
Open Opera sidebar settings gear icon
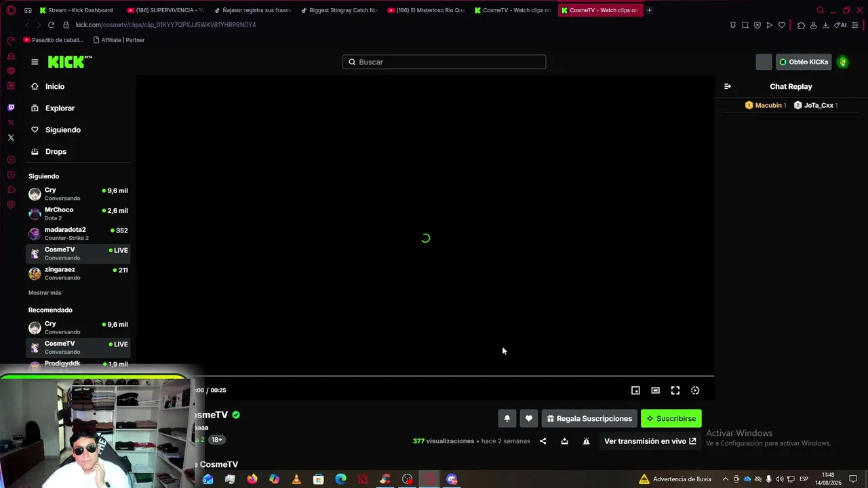[x=11, y=205]
